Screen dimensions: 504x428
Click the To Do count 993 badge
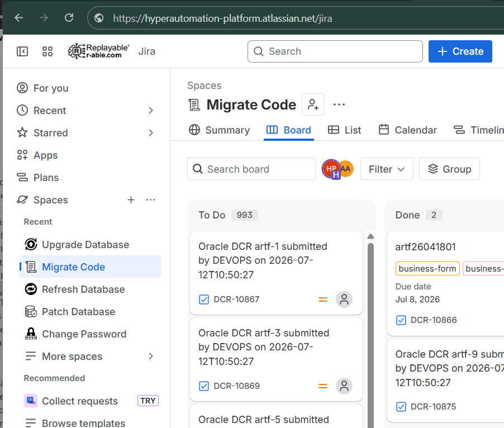pyautogui.click(x=245, y=215)
